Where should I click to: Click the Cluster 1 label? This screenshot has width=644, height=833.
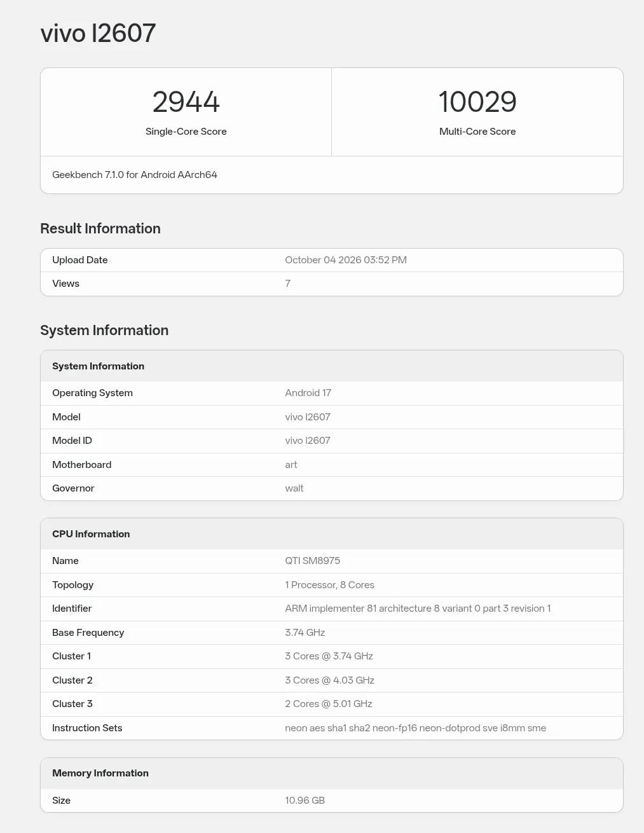(x=71, y=656)
